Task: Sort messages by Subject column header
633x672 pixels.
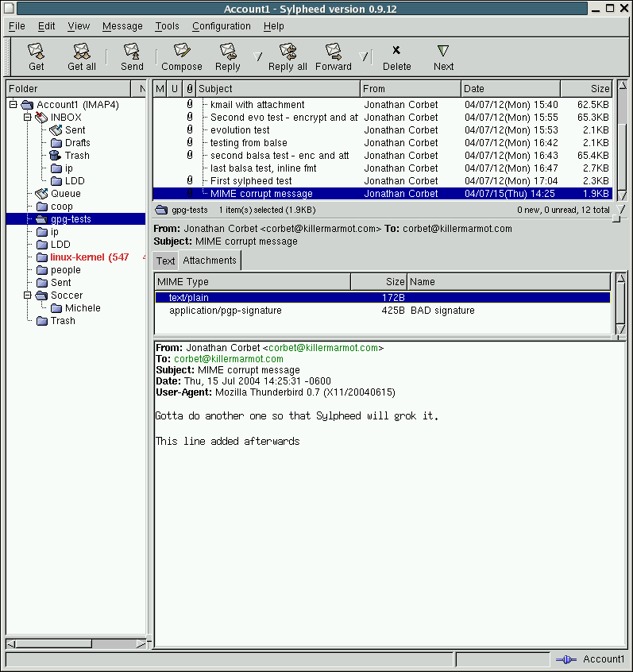Action: coord(278,89)
